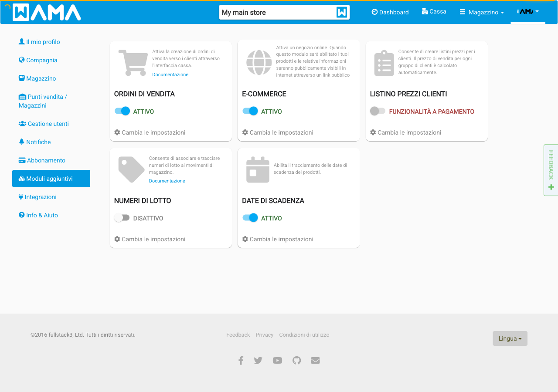The height and width of the screenshot is (392, 558).
Task: Click the gear icon in Ordini di vendita card
Action: pos(117,132)
